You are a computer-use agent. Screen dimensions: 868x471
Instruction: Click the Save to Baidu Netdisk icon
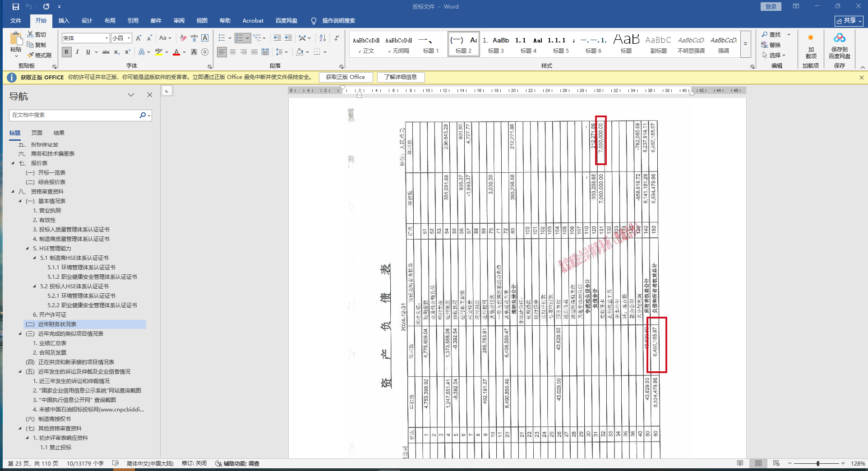(839, 38)
